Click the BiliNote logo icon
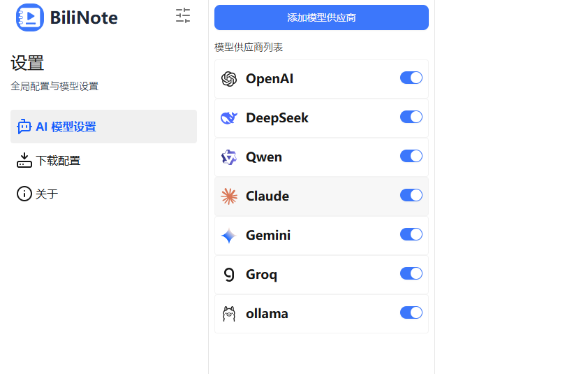This screenshot has width=588, height=374. point(29,17)
